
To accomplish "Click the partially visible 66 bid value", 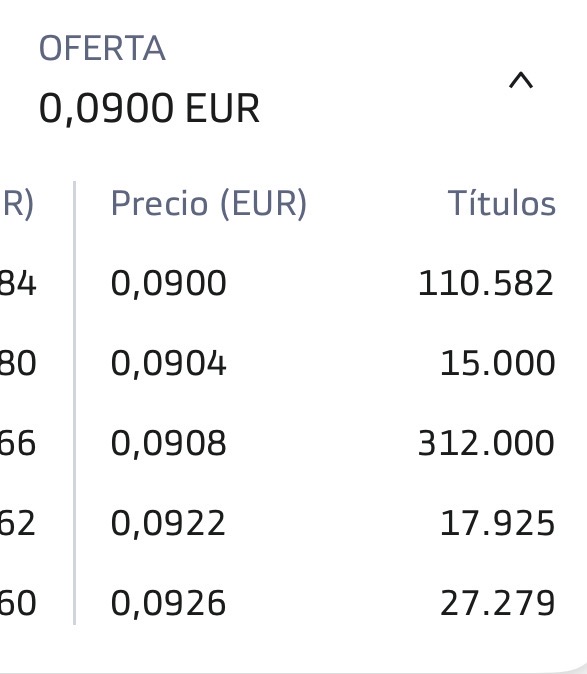I will pyautogui.click(x=18, y=443).
